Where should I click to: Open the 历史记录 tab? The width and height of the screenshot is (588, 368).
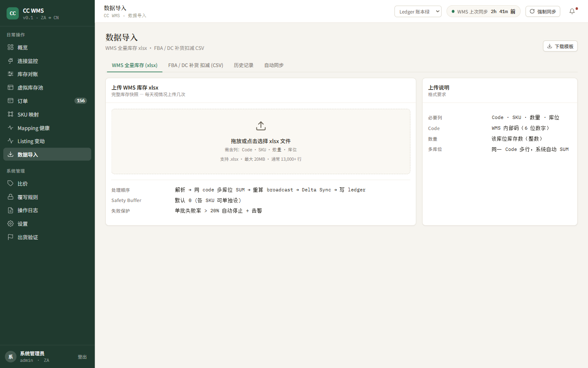[243, 65]
